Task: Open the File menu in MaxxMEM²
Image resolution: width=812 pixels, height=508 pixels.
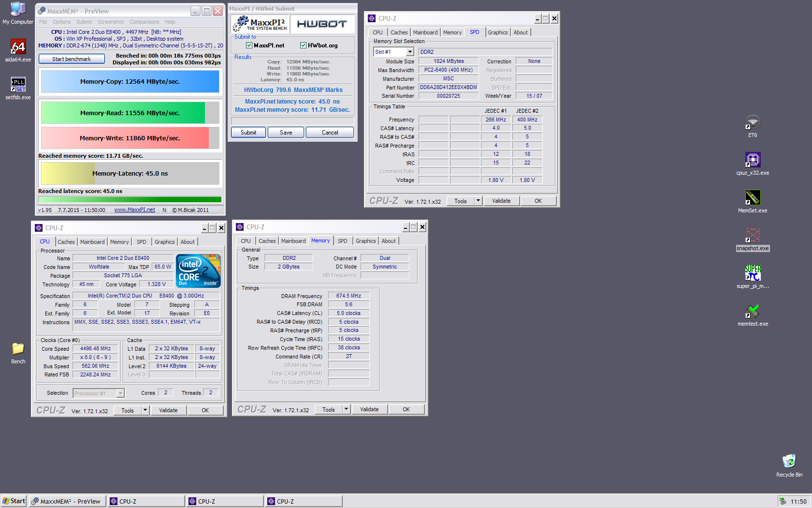Action: point(43,22)
